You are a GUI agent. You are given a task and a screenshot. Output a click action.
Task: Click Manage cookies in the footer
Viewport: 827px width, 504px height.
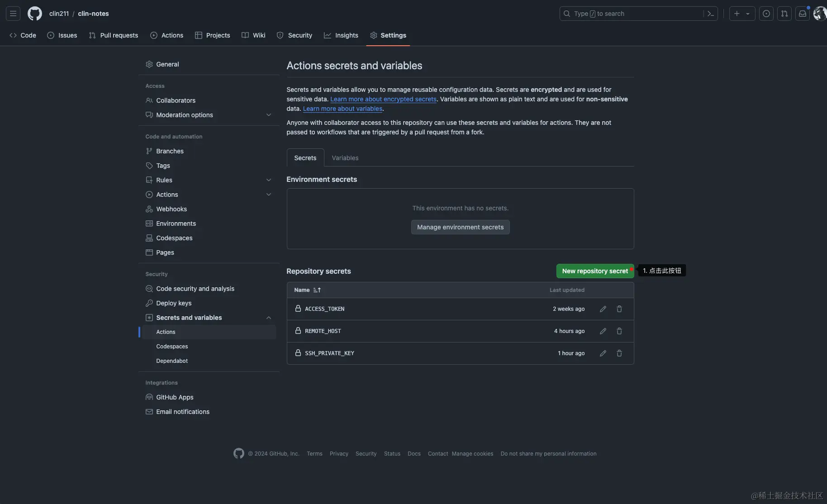coord(472,454)
